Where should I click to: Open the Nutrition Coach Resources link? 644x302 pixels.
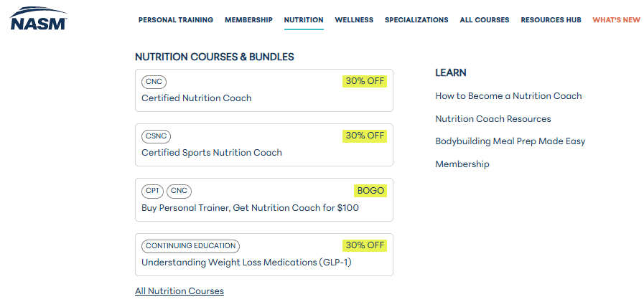(x=493, y=119)
